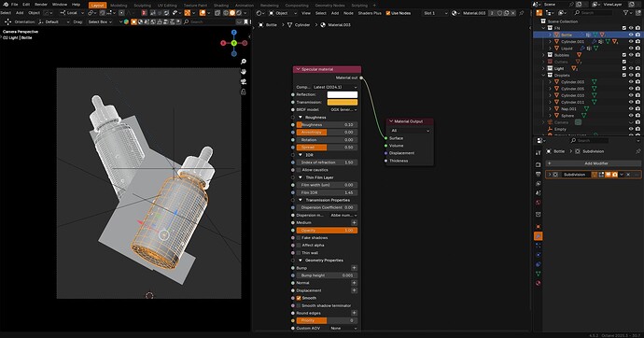Open the Material Output All dropdown
644x338 pixels.
pos(410,131)
